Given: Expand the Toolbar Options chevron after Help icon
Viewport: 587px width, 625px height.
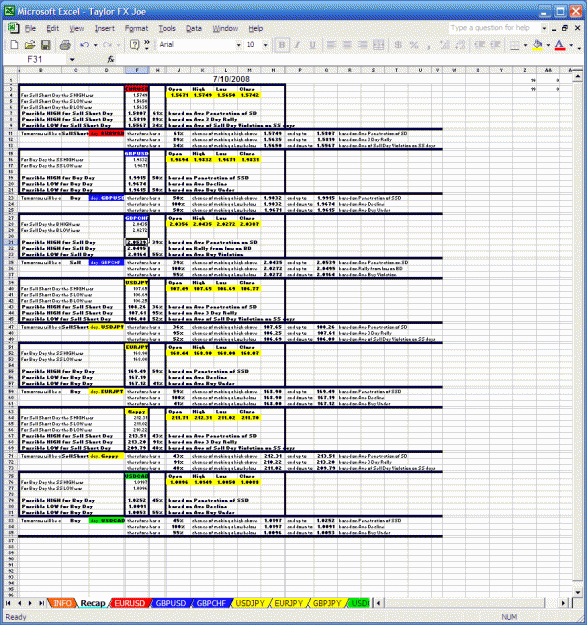Looking at the screenshot, I should tap(147, 45).
